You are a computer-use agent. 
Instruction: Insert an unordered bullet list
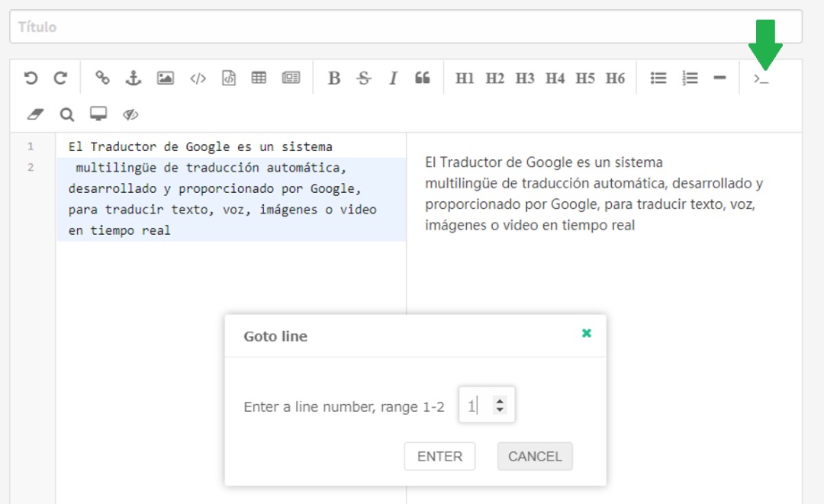pyautogui.click(x=658, y=79)
